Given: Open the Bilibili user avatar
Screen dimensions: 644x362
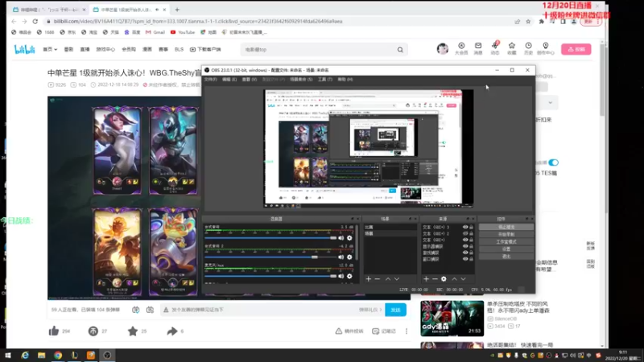Looking at the screenshot, I should [442, 49].
